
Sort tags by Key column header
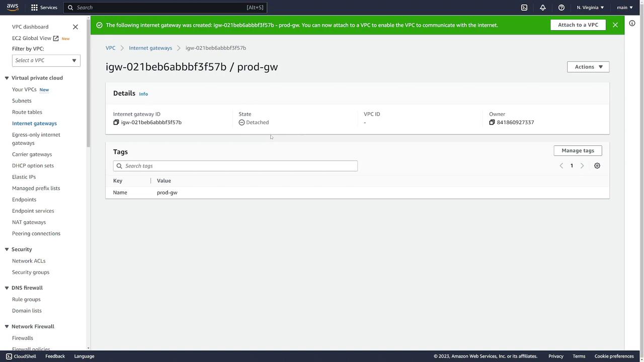tap(118, 180)
